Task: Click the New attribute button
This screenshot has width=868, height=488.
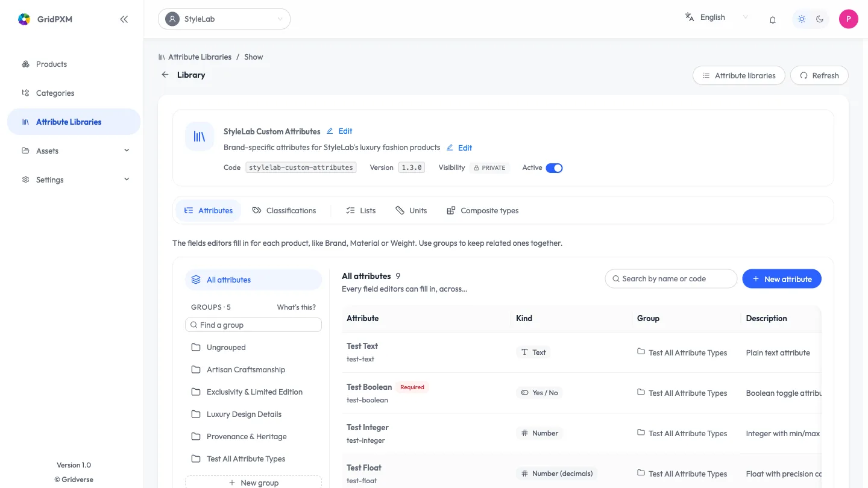Action: [x=782, y=279]
